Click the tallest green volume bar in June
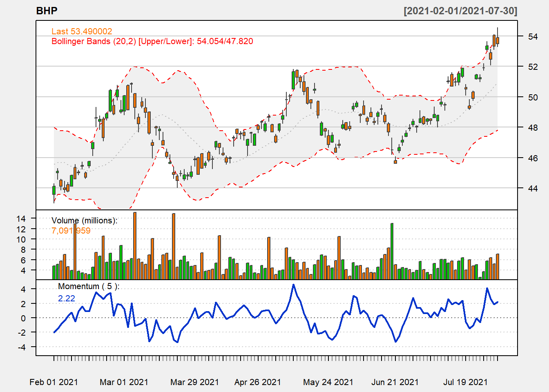Viewport: 549px width, 392px height. point(392,251)
